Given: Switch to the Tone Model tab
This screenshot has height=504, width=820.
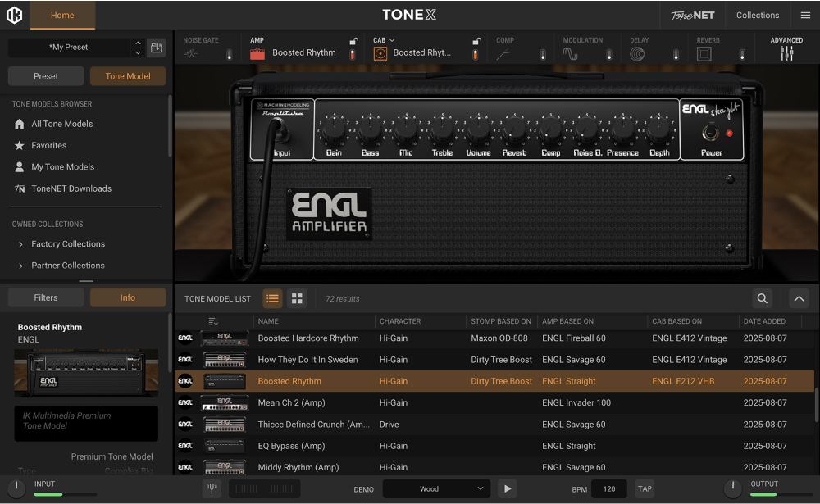Looking at the screenshot, I should [x=127, y=76].
